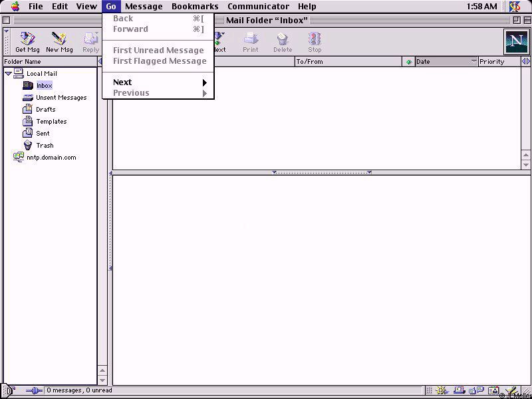Screen dimensions: 532x399
Task: Open the Sent folder
Action: (42, 134)
